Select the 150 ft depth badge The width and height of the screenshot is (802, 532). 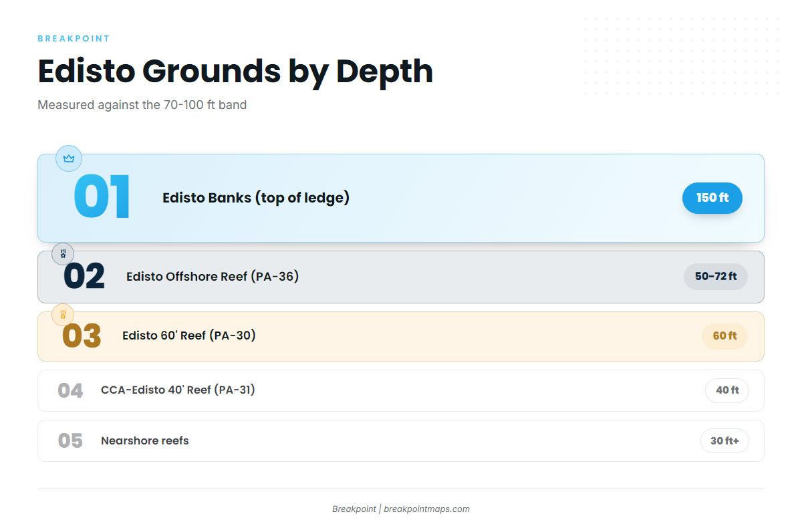coord(712,198)
